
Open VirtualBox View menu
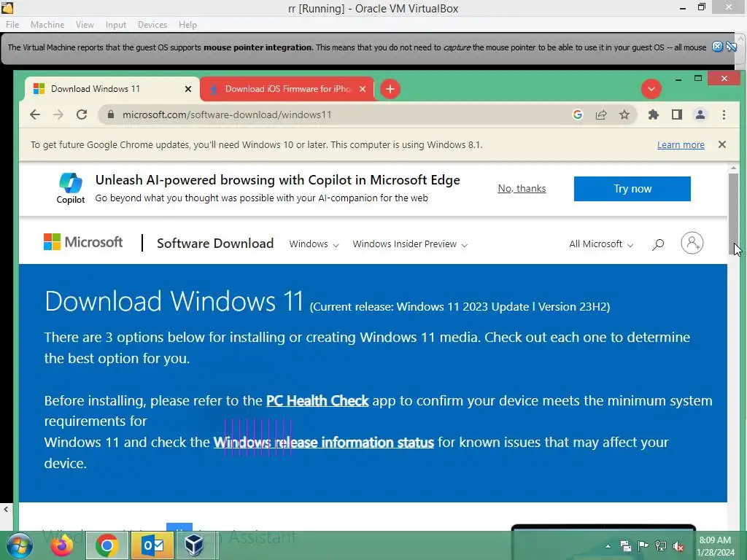(85, 25)
